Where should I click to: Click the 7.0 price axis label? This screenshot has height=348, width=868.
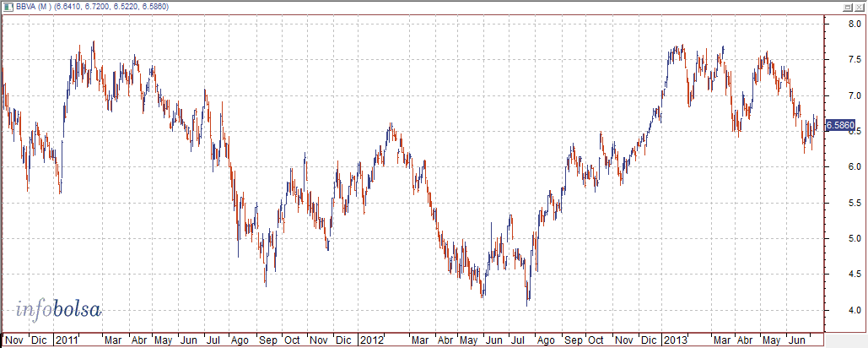[x=853, y=95]
